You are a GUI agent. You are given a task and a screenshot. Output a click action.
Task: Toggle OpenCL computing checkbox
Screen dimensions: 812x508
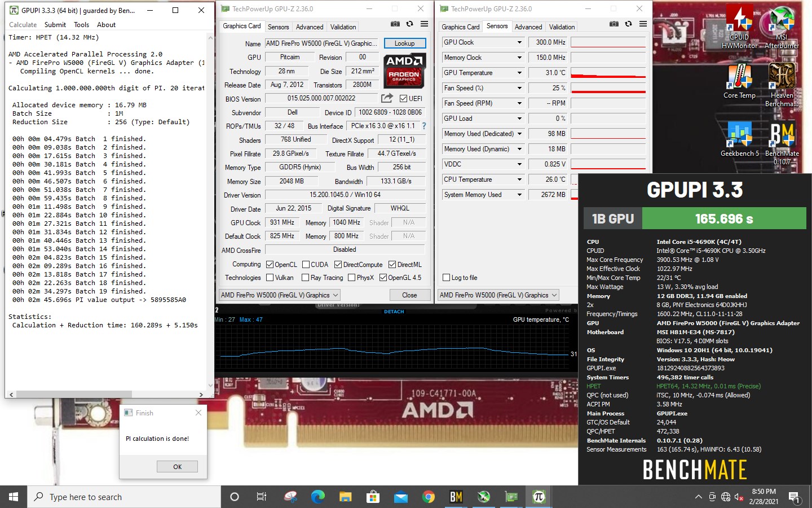(x=270, y=264)
